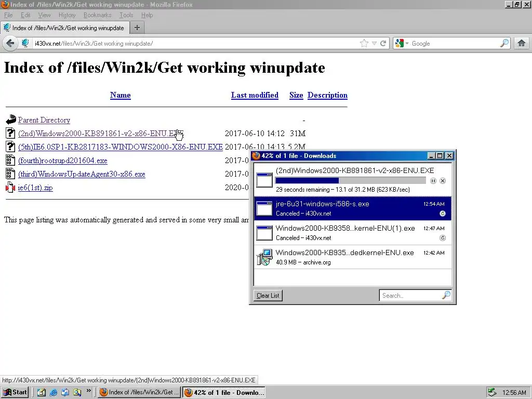
Task: Click the magnifier in the Downloads search box
Action: tap(446, 295)
